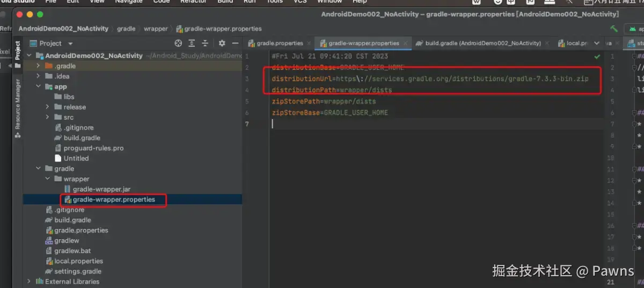Viewport: 644px width, 288px height.
Task: Collapse AndroidDemo002_NoActivity root node
Action: [29, 56]
